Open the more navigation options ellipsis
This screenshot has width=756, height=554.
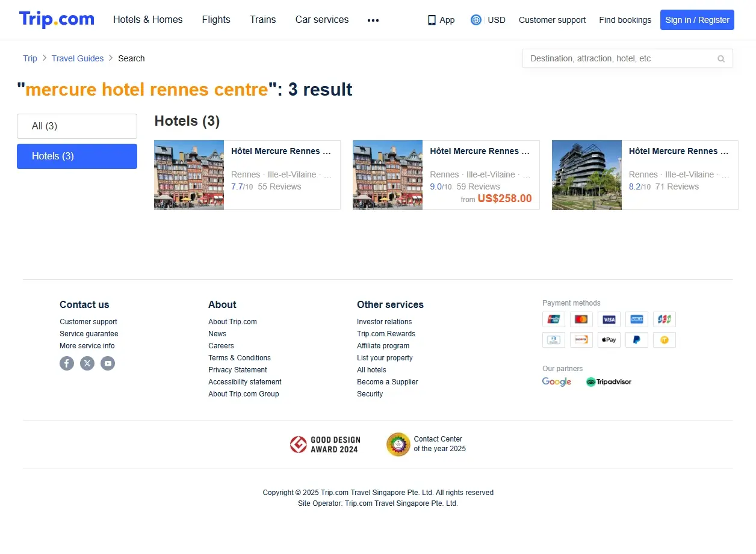[373, 20]
